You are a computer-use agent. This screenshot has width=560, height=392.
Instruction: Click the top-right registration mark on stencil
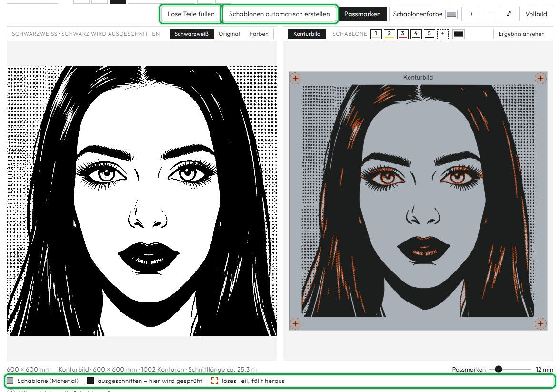pos(540,78)
